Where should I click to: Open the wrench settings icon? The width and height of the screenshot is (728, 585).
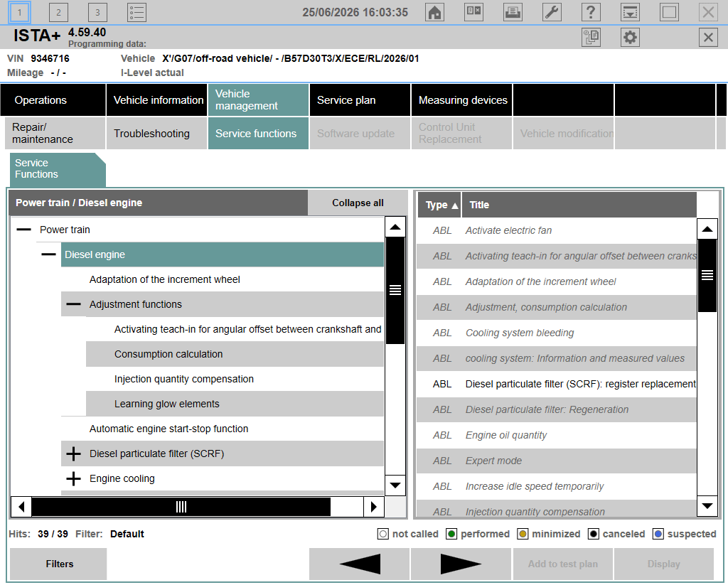point(552,13)
